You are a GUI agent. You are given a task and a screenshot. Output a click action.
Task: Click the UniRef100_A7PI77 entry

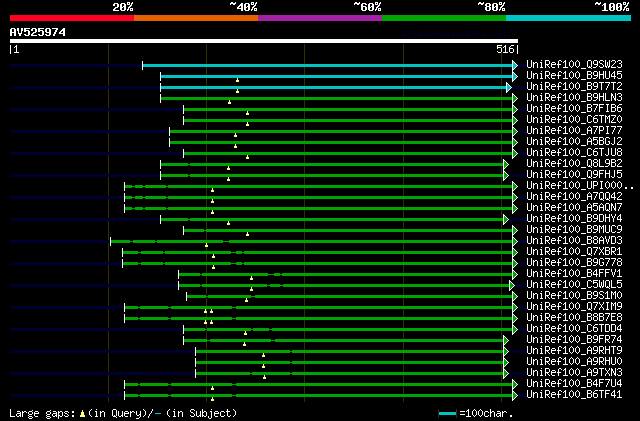574,130
